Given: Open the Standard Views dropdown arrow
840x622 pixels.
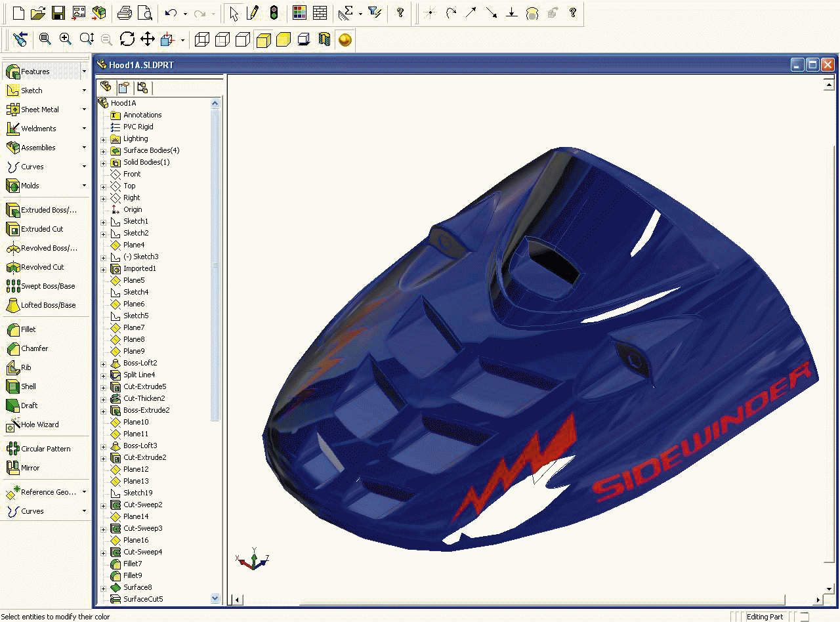Looking at the screenshot, I should tap(182, 40).
